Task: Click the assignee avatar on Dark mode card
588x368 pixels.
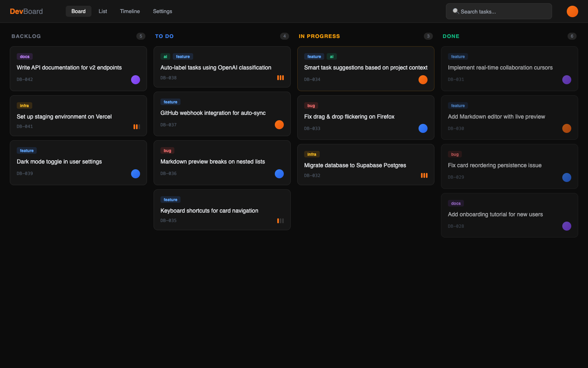Action: tap(136, 174)
